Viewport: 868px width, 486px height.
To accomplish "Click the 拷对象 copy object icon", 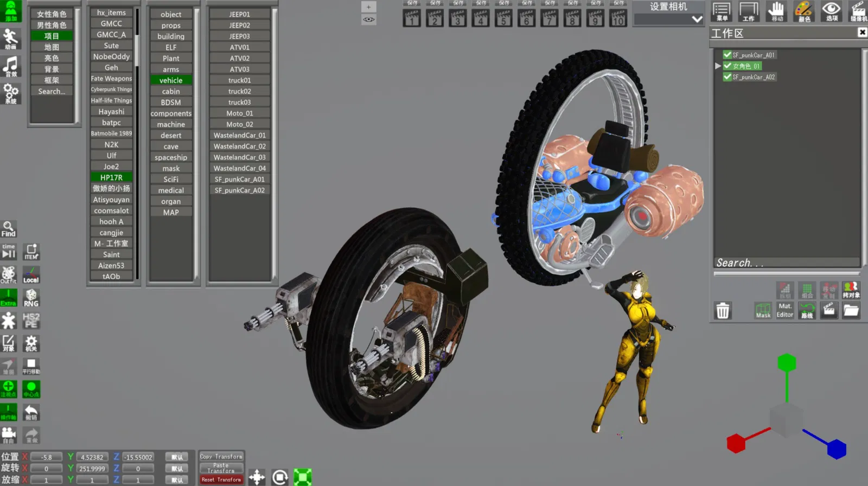I will point(851,290).
